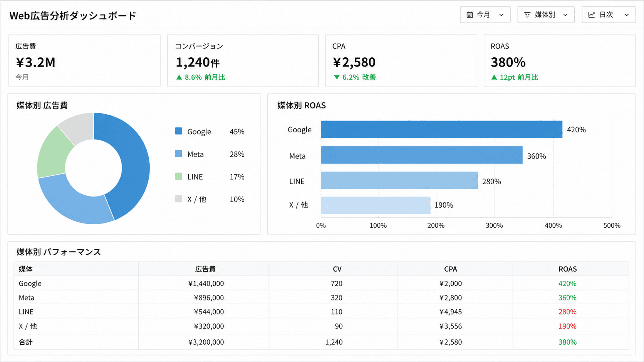Click the 媒体別 パフォーマンス heading
The height and width of the screenshot is (362, 644).
pyautogui.click(x=59, y=252)
